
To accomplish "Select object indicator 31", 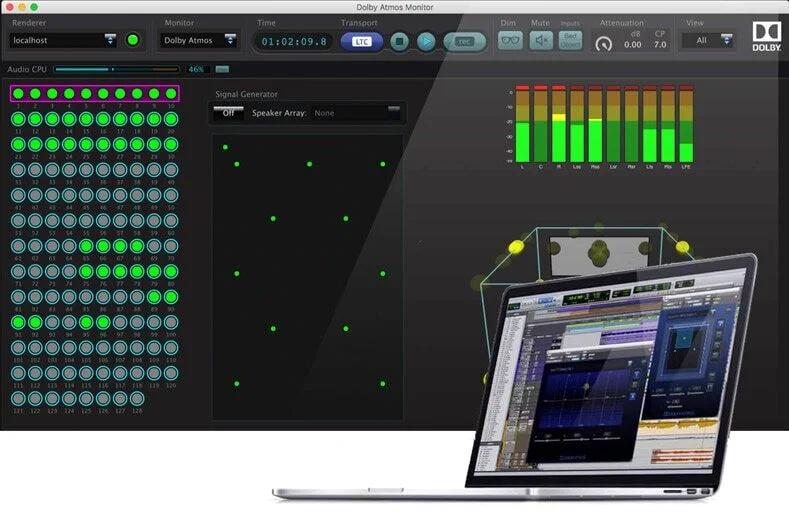I will [18, 170].
